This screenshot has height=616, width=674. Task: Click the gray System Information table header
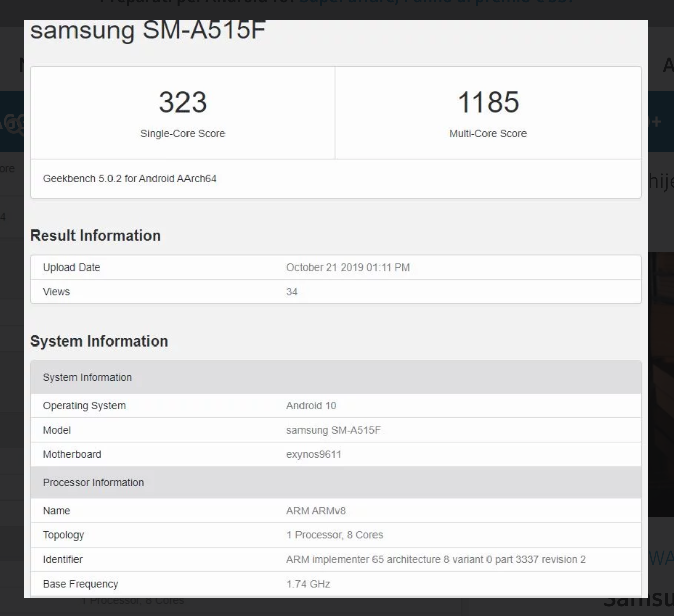(336, 377)
